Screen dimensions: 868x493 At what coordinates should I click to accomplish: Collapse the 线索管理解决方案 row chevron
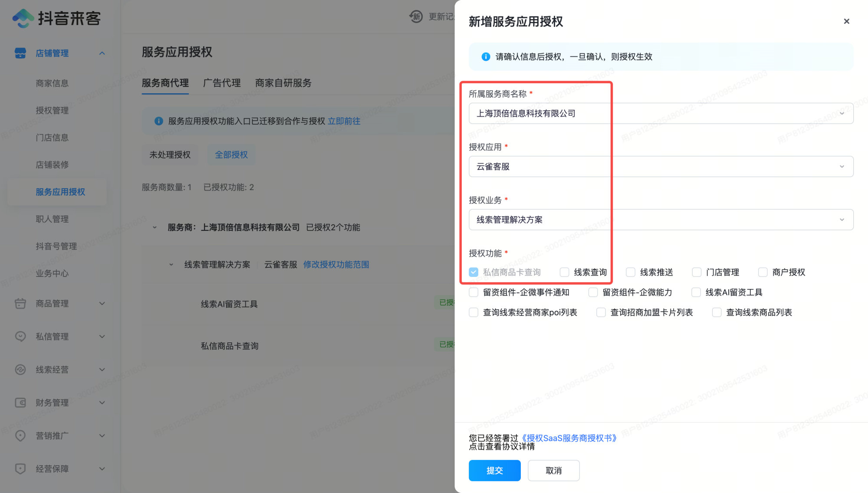coord(171,265)
